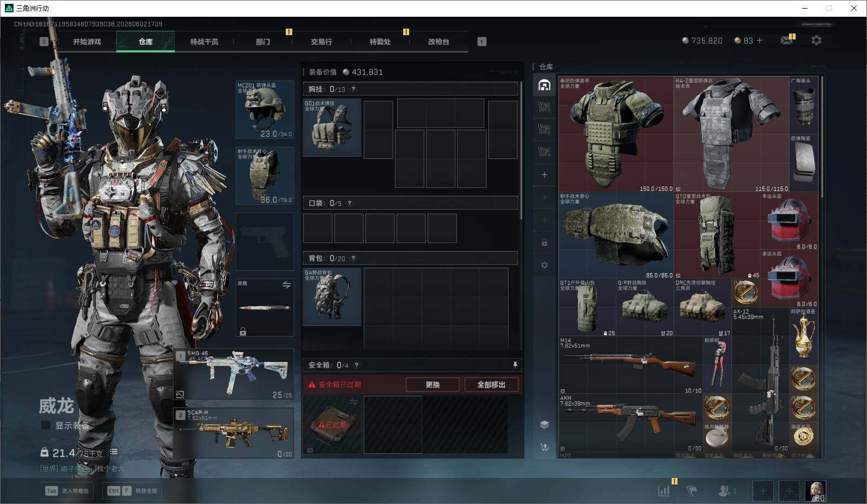867x504 pixels.
Task: Select the 仓库 tab
Action: (x=146, y=42)
